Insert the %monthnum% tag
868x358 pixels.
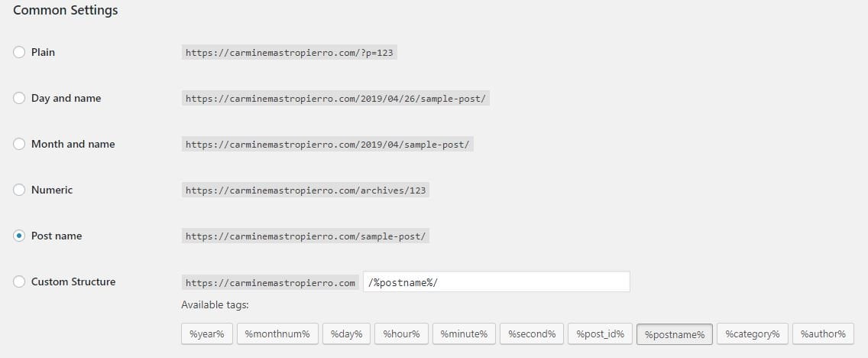click(277, 334)
